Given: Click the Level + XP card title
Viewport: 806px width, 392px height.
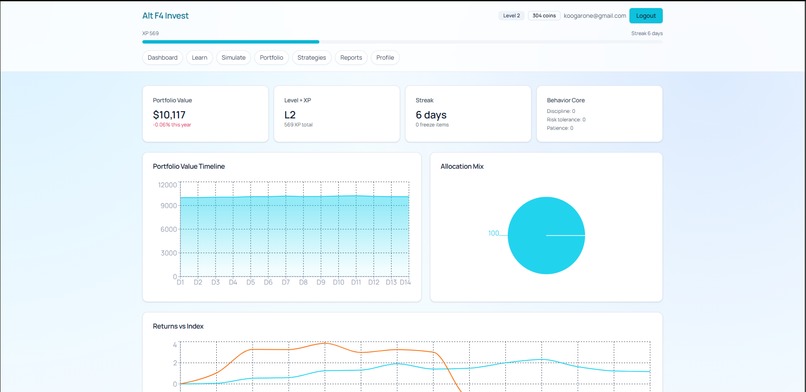Looking at the screenshot, I should point(298,100).
